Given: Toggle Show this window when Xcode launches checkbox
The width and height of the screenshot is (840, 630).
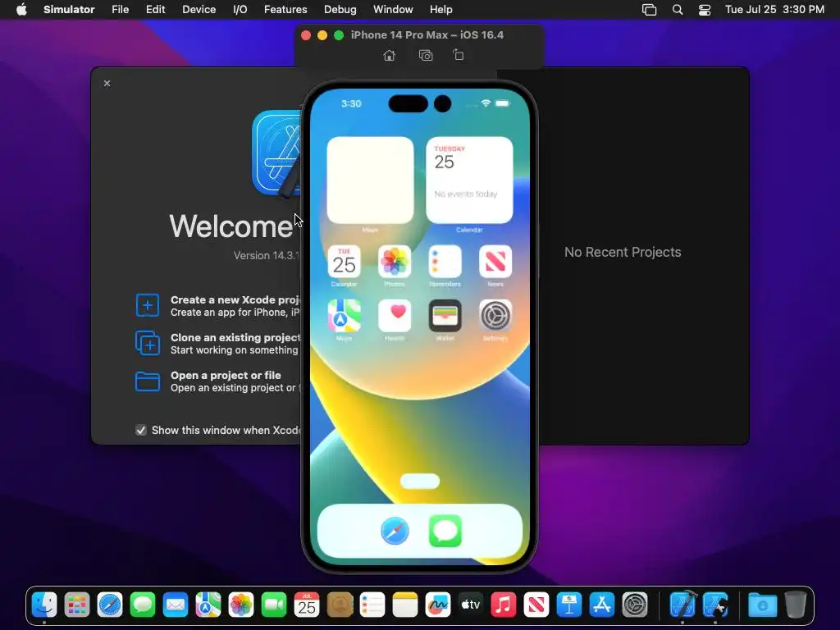Looking at the screenshot, I should (141, 430).
